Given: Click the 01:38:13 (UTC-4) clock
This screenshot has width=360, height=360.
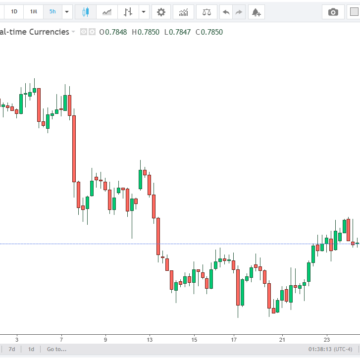Looking at the screenshot, I should (330, 349).
